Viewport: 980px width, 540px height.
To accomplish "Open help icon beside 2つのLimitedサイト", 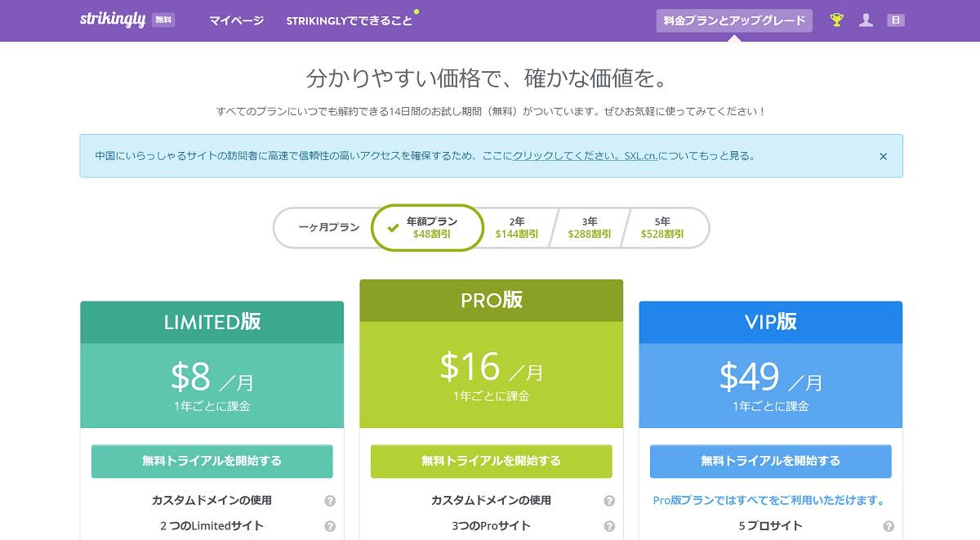I will [x=330, y=527].
